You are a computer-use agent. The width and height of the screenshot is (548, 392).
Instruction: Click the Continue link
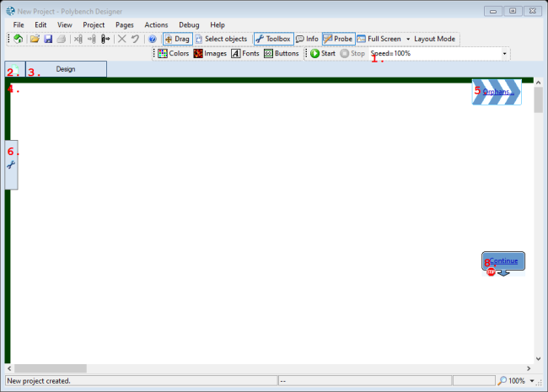coord(504,261)
